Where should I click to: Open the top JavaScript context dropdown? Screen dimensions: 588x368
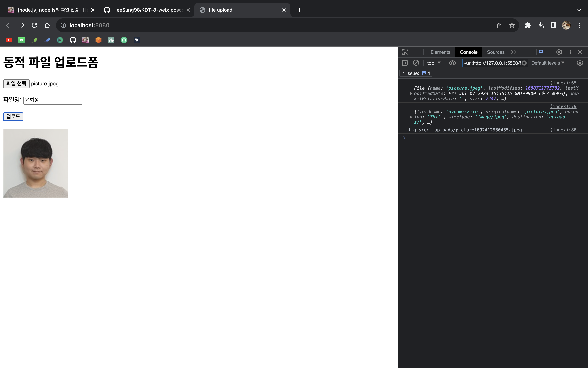coord(434,63)
